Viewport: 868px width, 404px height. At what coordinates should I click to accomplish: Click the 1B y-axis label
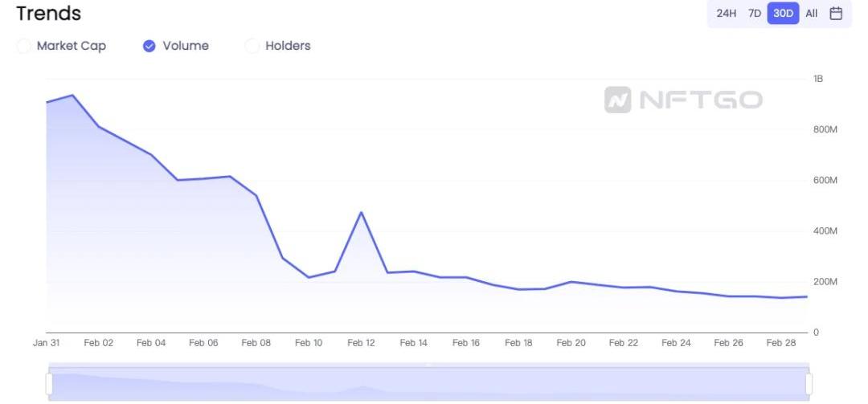[x=818, y=79]
